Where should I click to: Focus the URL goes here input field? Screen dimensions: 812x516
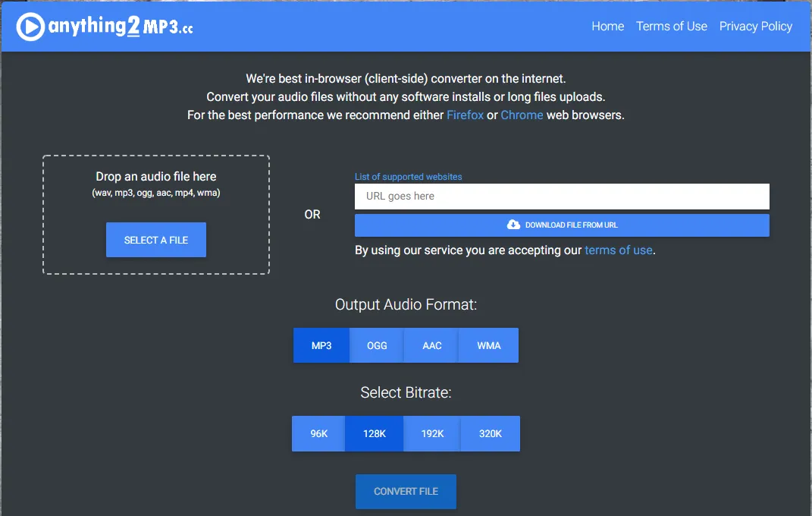(561, 197)
